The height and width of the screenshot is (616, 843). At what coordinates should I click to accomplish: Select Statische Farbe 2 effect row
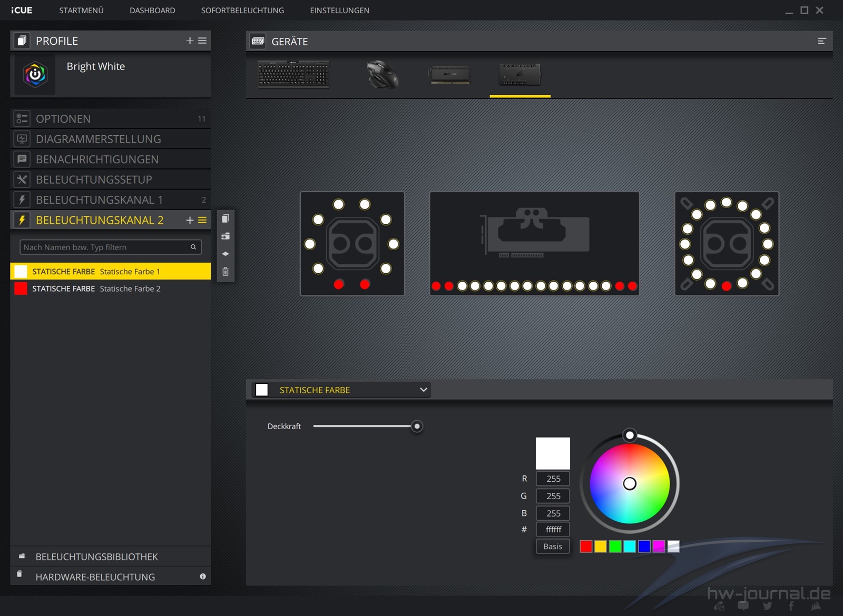pyautogui.click(x=111, y=289)
